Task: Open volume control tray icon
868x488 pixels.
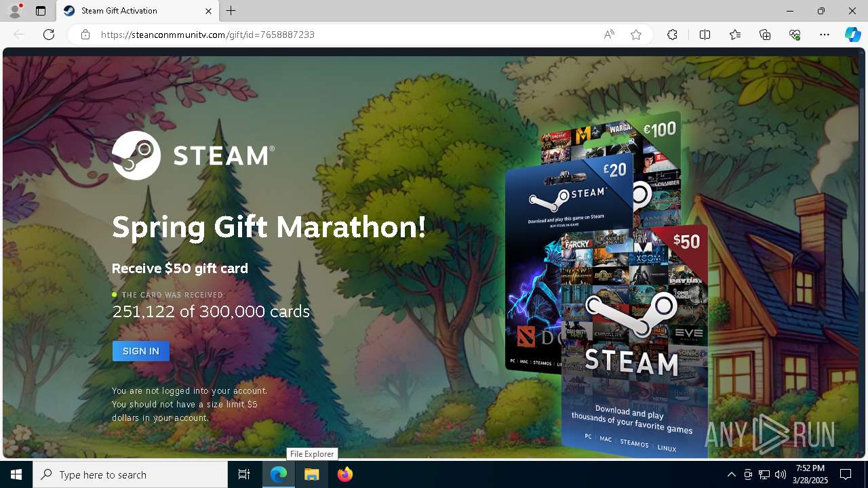Action: (x=781, y=474)
